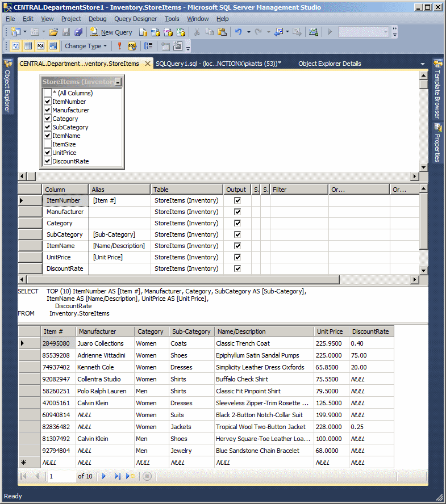
Task: Go to last record in results
Action: [x=117, y=476]
